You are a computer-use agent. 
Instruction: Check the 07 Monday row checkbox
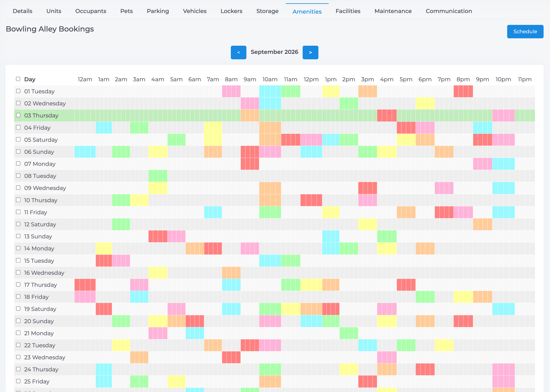point(18,163)
